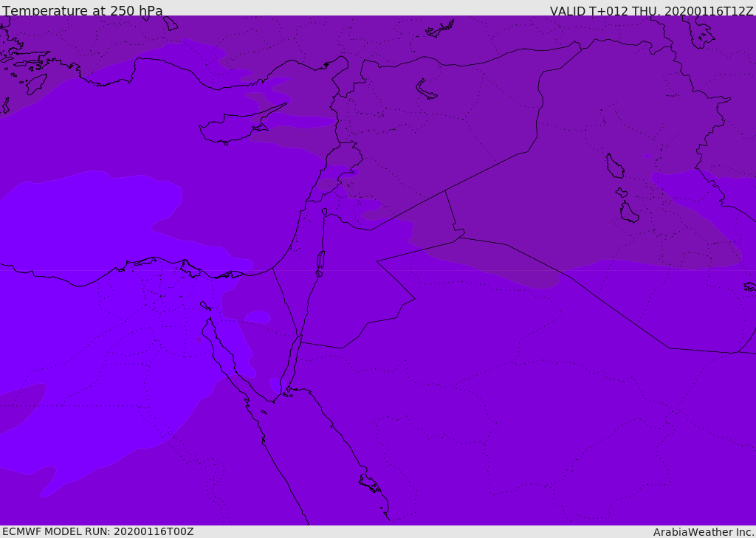Image resolution: width=756 pixels, height=538 pixels.
Task: Click the 'Temperature at 250 hPa' title text
Action: [83, 10]
